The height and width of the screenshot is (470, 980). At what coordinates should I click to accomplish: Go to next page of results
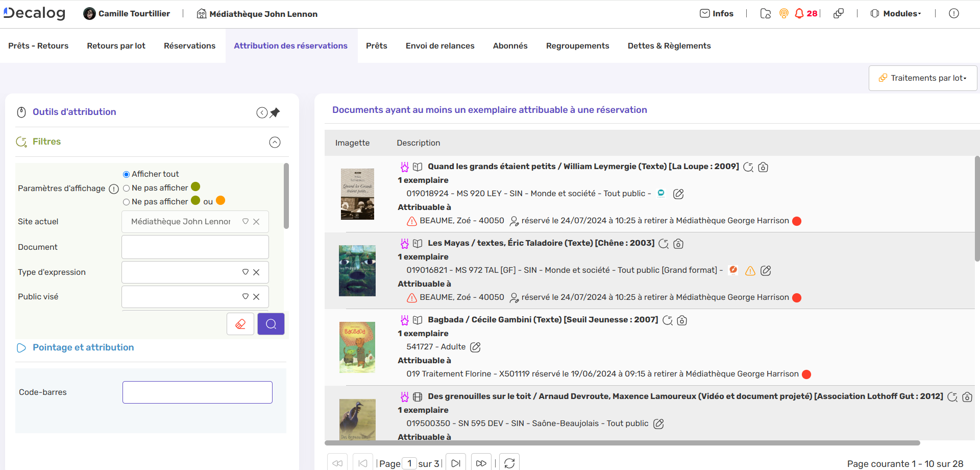[x=456, y=463]
